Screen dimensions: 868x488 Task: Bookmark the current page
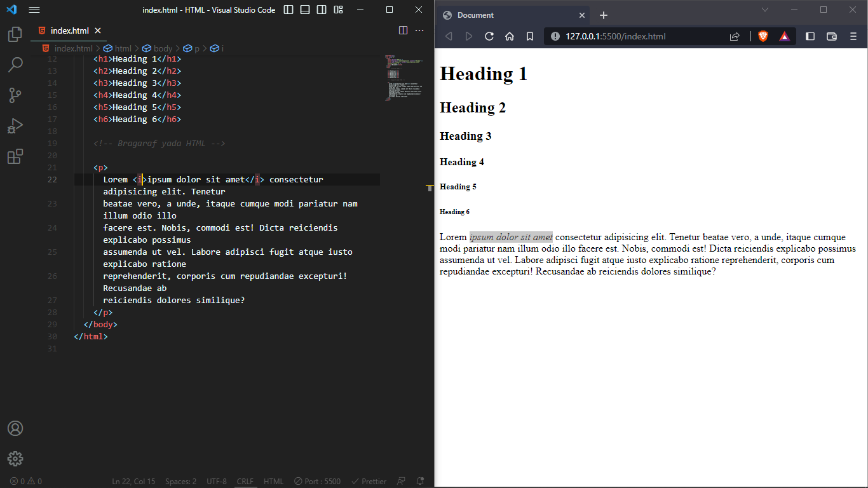[x=530, y=36]
